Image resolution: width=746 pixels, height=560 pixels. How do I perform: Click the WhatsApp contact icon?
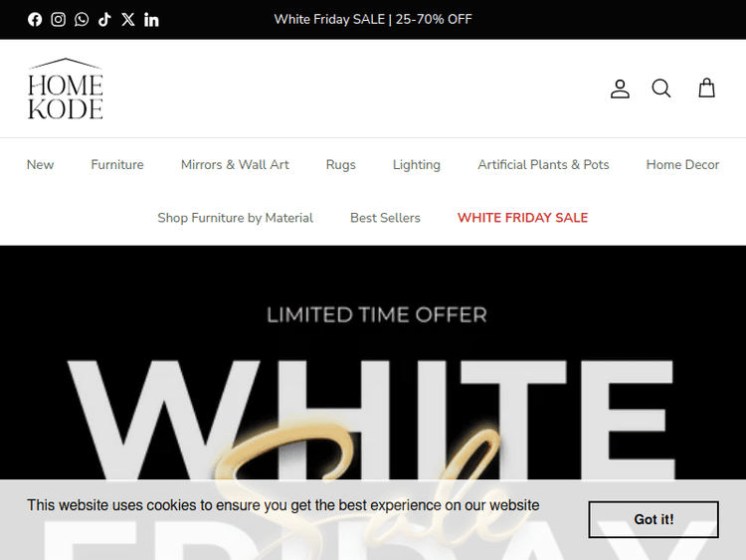82,20
